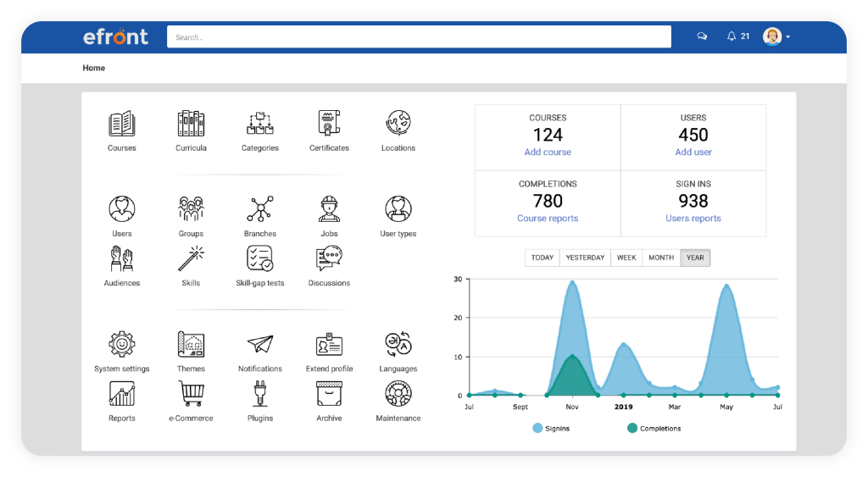Select the Month chart range tab

(x=660, y=258)
